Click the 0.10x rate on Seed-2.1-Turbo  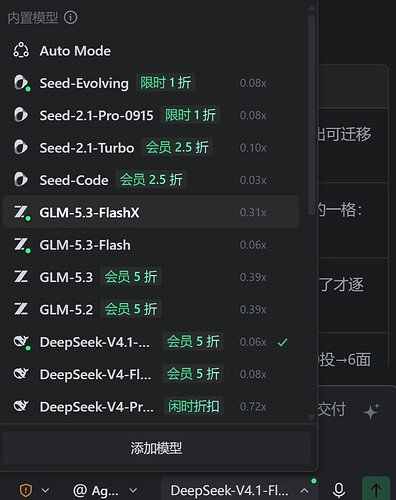[x=253, y=148]
